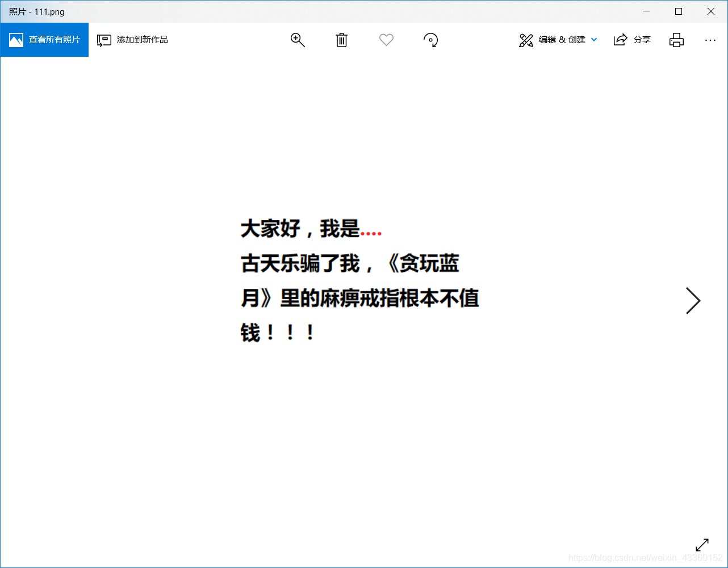728x568 pixels.
Task: Click the 分享 share button
Action: [632, 40]
